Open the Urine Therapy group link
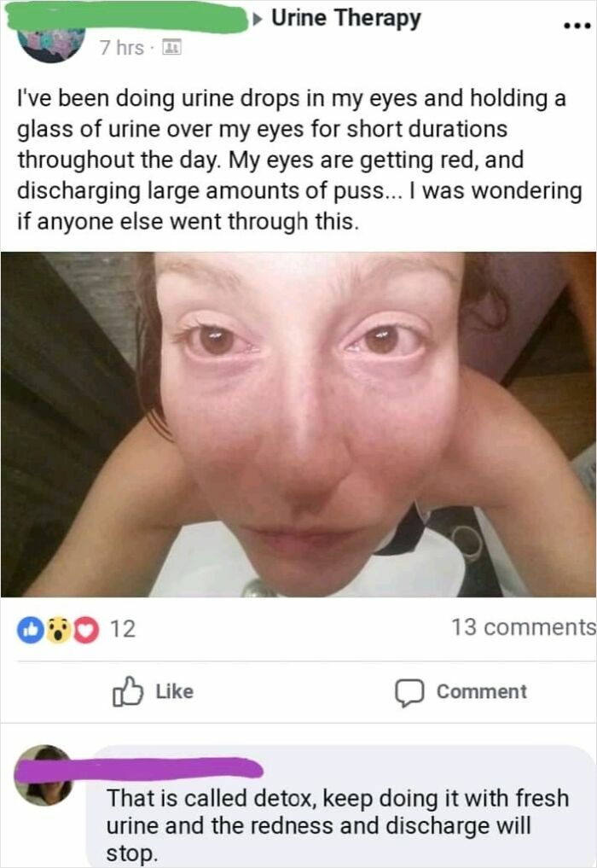This screenshot has width=597, height=868. [x=345, y=18]
